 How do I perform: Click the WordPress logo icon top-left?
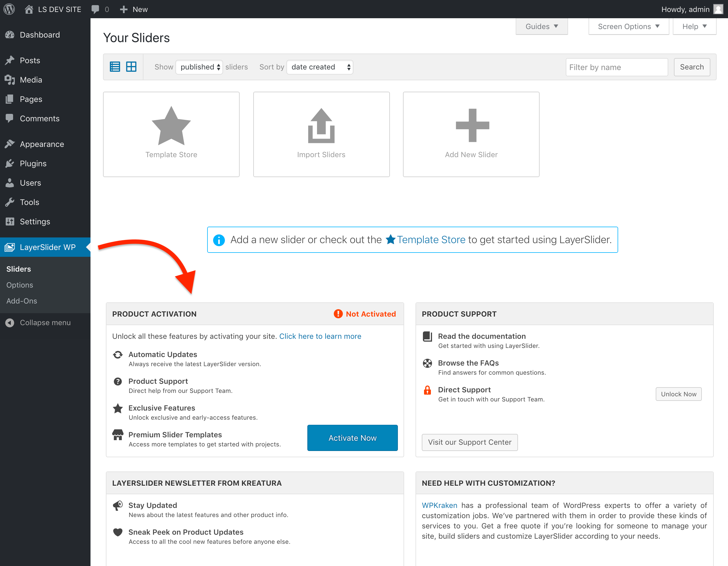11,9
